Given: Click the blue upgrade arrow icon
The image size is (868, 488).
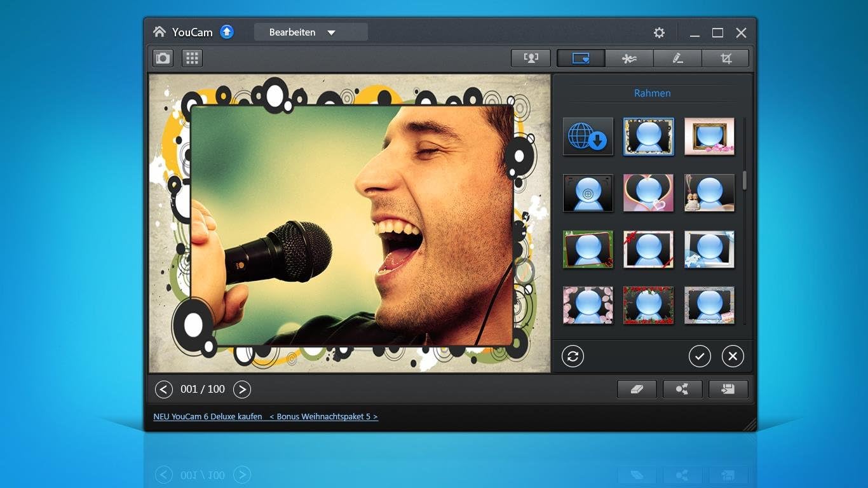Looking at the screenshot, I should click(x=227, y=32).
